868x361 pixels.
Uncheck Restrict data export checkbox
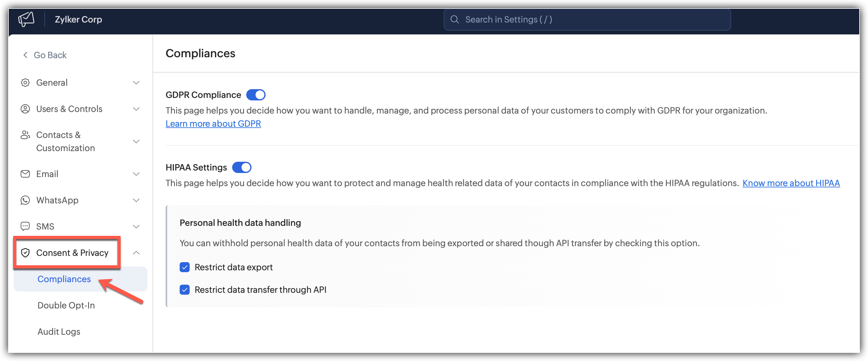tap(185, 267)
